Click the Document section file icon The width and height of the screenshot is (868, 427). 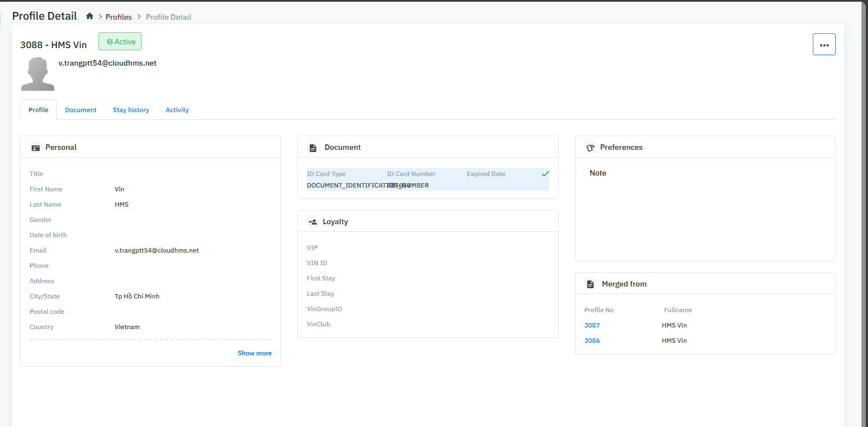pyautogui.click(x=313, y=148)
